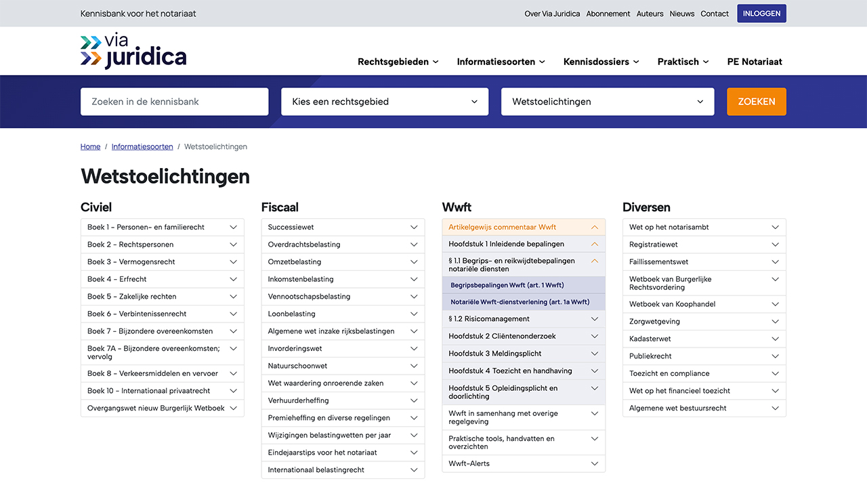
Task: Open Notariële Wwft-dienstverlening (art. 1a Wwft)
Action: [x=524, y=302]
